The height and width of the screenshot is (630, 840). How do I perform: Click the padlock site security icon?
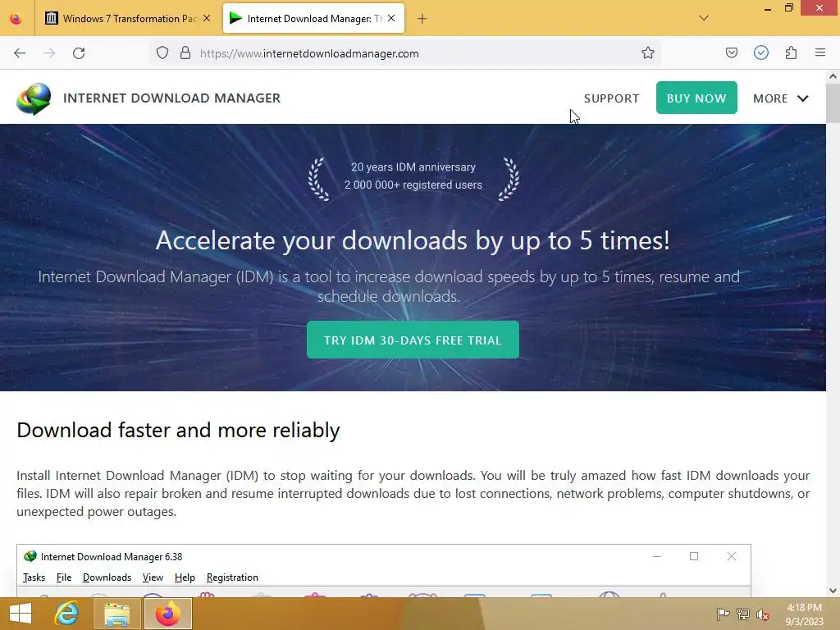tap(185, 53)
